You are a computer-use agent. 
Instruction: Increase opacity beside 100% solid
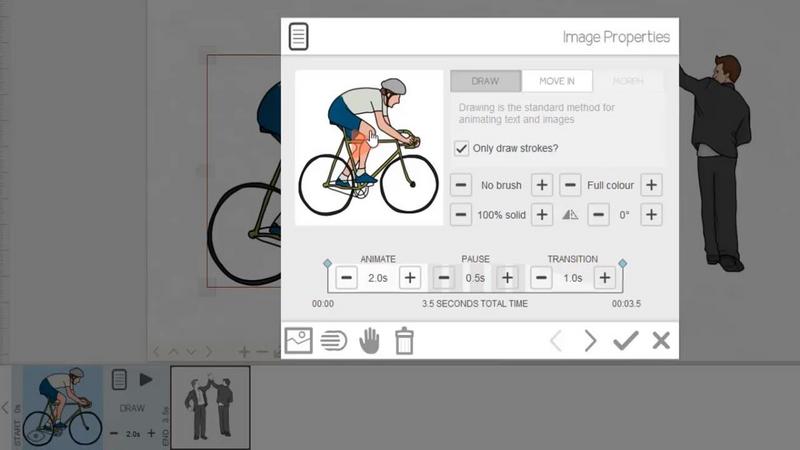tap(542, 215)
